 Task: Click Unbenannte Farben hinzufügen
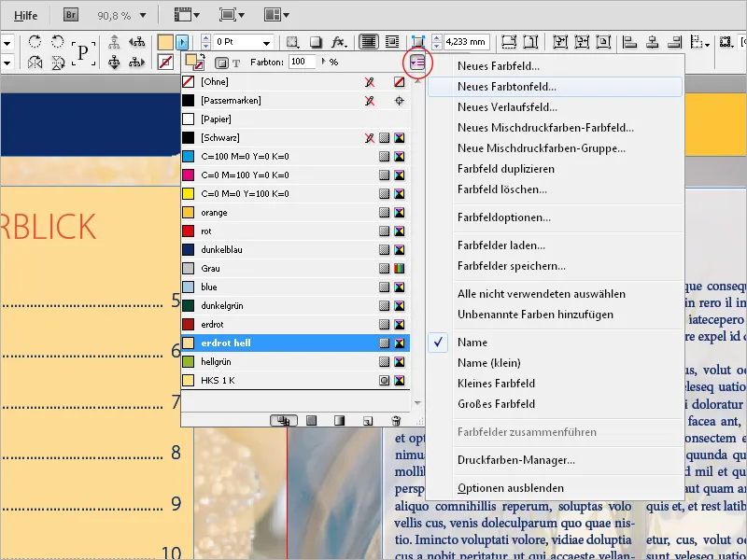tap(555, 315)
